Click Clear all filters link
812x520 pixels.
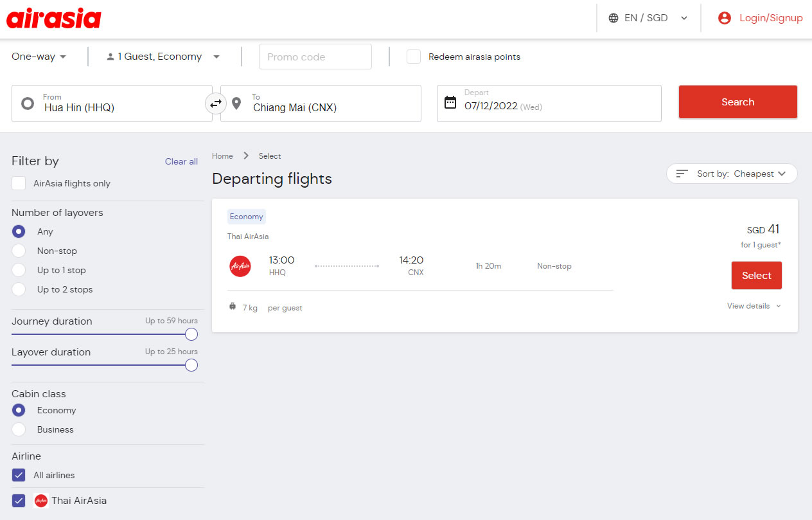pos(181,161)
